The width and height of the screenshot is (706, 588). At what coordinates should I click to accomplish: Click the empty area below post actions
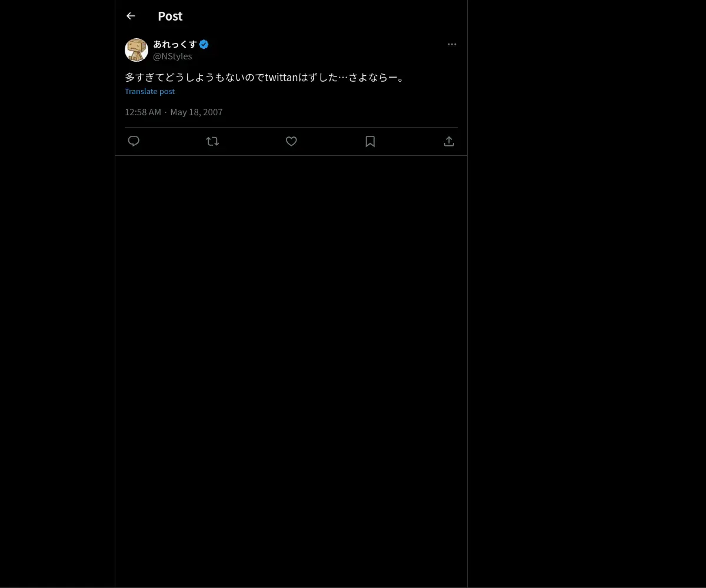coord(291,353)
